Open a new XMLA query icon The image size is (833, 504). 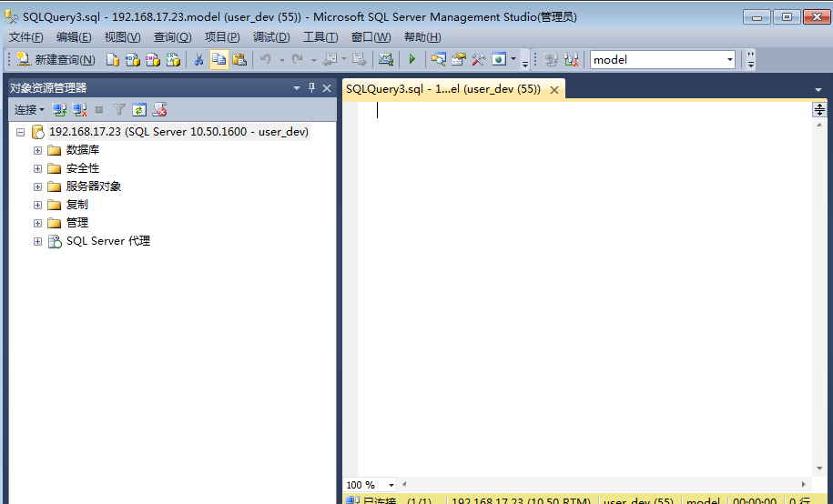[173, 59]
